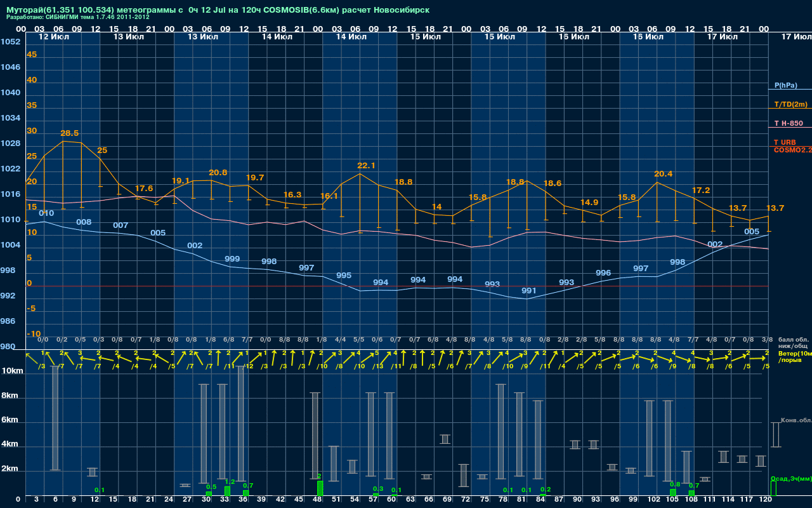
Task: Click the 0.2 precipitation amount label
Action: pos(546,490)
